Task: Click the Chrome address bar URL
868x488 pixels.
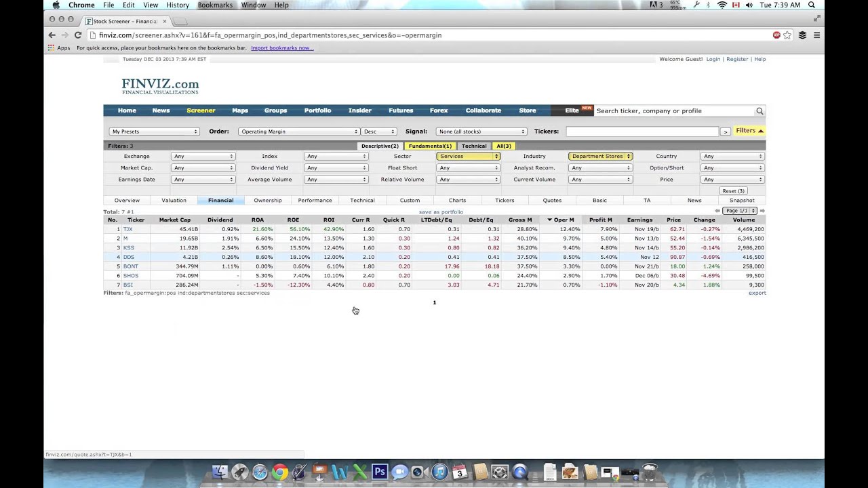Action: tap(270, 35)
